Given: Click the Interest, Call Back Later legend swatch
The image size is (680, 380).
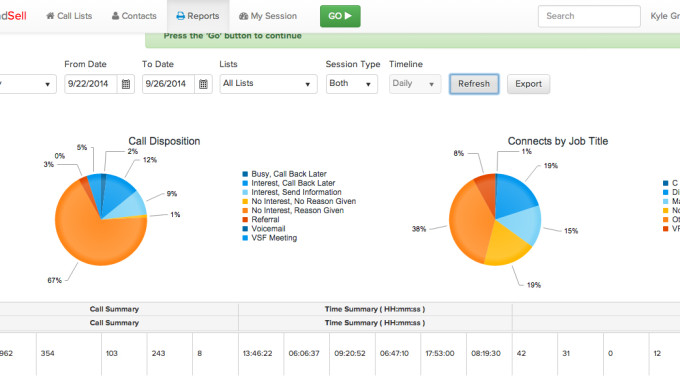Looking at the screenshot, I should (245, 183).
